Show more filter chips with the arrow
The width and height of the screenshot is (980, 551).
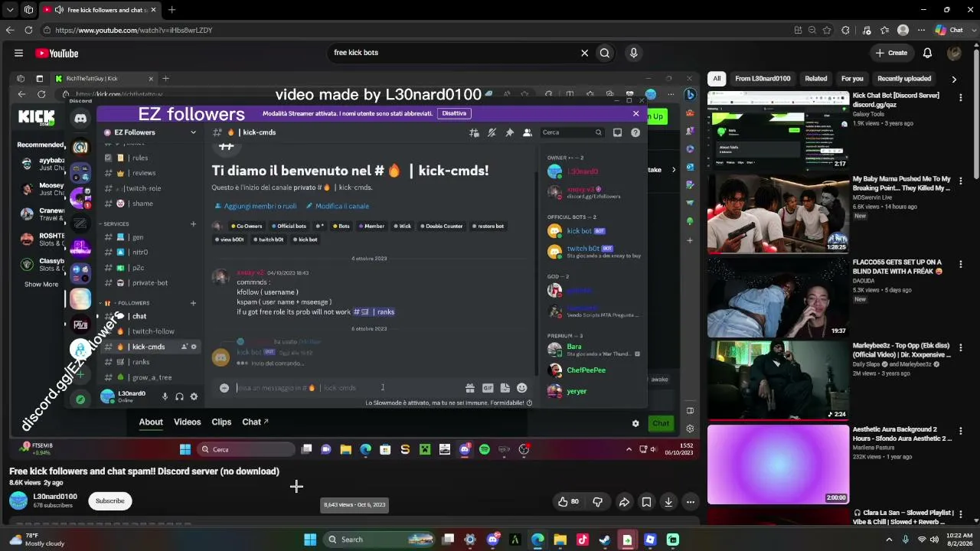(x=954, y=79)
